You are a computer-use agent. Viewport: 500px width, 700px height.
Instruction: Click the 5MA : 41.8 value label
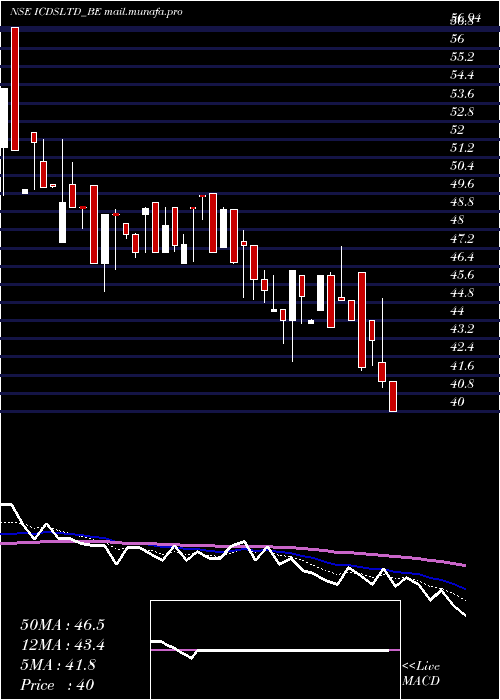pyautogui.click(x=58, y=665)
